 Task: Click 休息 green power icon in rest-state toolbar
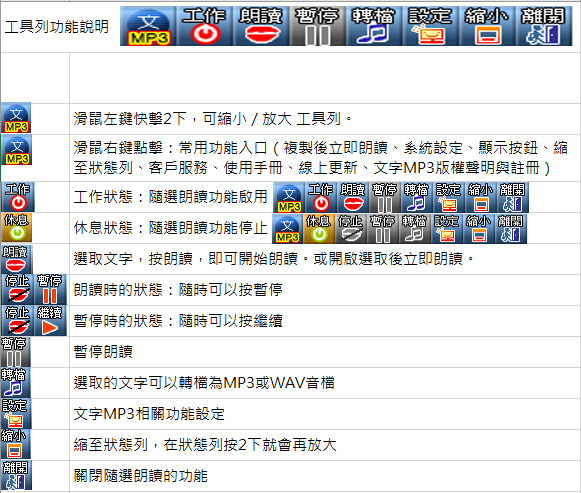319,229
